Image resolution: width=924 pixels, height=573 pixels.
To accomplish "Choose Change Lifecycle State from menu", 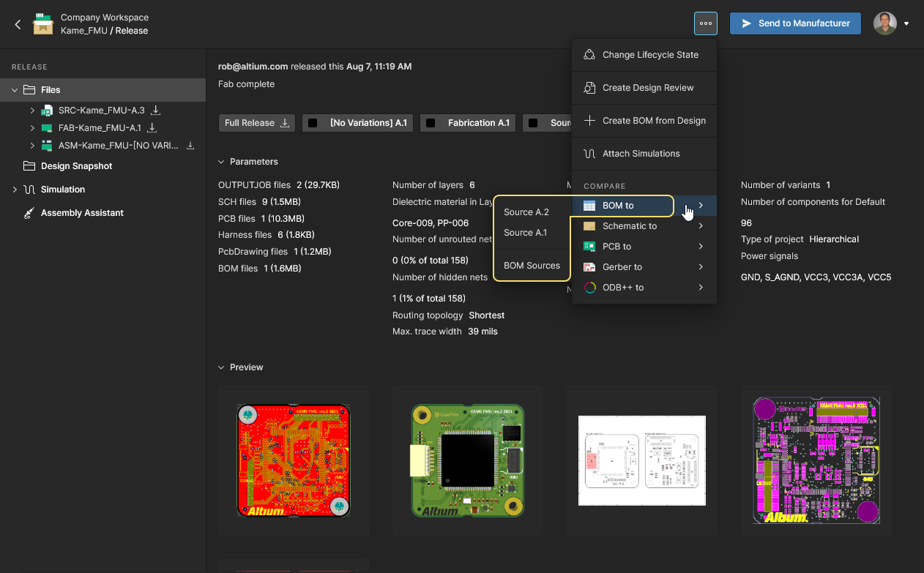I will pos(644,55).
